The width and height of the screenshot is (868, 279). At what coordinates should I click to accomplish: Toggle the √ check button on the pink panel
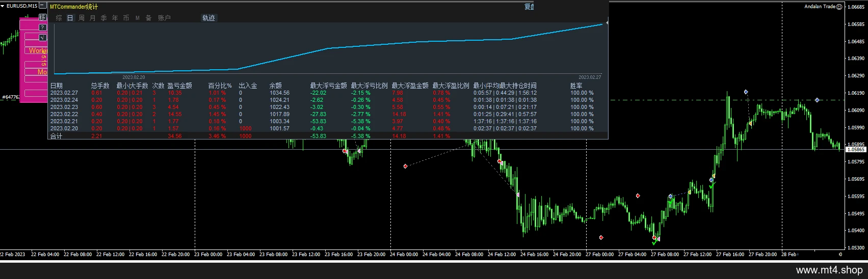pos(42,38)
